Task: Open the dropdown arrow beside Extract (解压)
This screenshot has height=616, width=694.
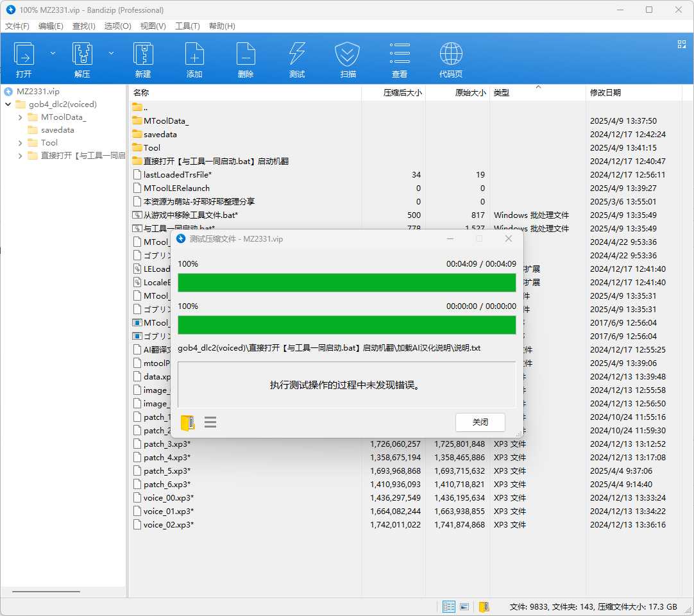Action: [111, 53]
